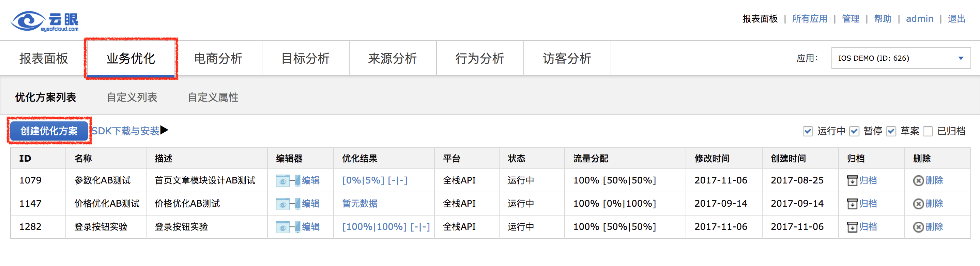The height and width of the screenshot is (266, 980).
Task: Click the 编辑 link for 参数化AB测试
Action: (x=311, y=181)
